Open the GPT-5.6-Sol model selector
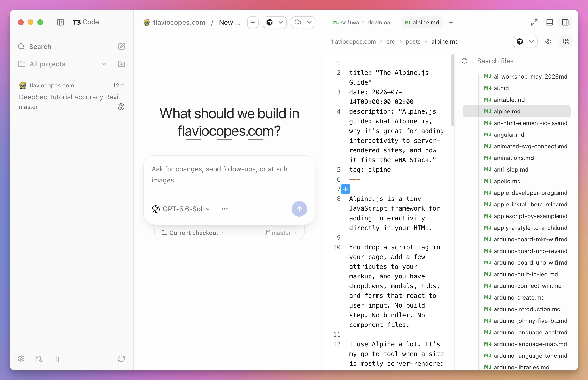Viewport: 588px width, 380px height. point(181,209)
